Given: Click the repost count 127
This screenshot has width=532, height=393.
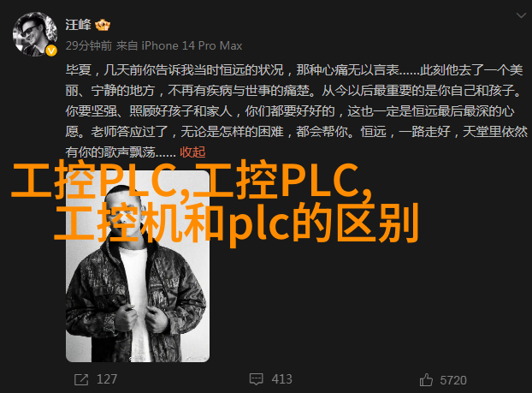Looking at the screenshot, I should click(x=107, y=379).
